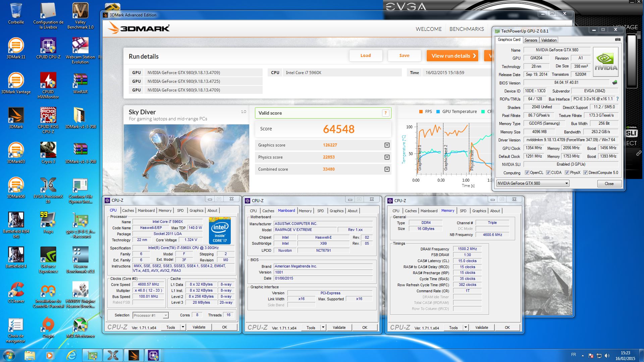Click OK in CPU-Z Memory window

click(507, 327)
